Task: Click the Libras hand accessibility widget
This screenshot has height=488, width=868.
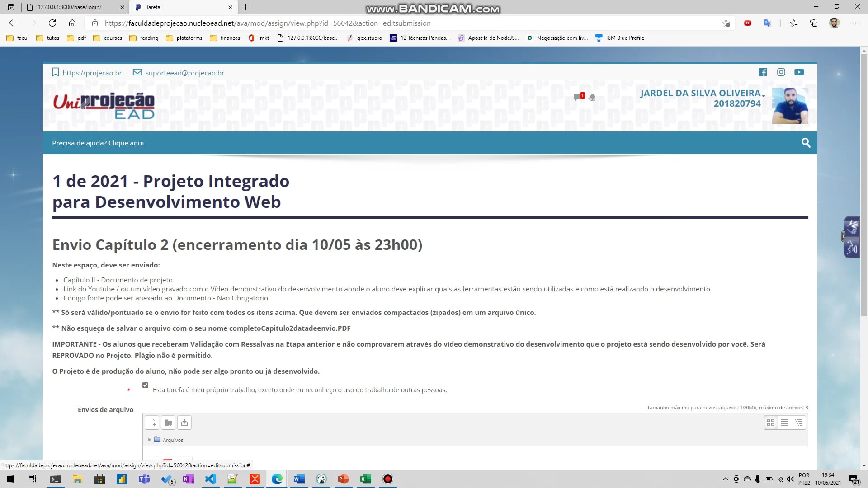Action: click(852, 226)
